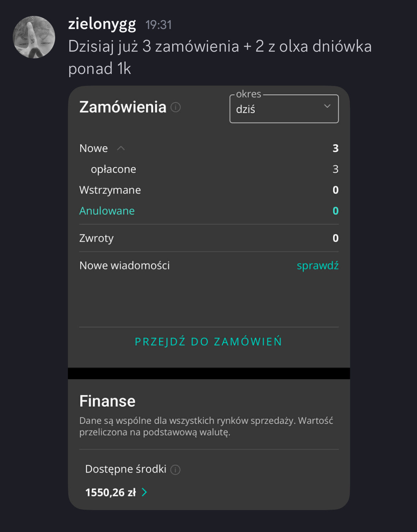Select the opłacone sub-row
The height and width of the screenshot is (532, 417).
pyautogui.click(x=113, y=169)
